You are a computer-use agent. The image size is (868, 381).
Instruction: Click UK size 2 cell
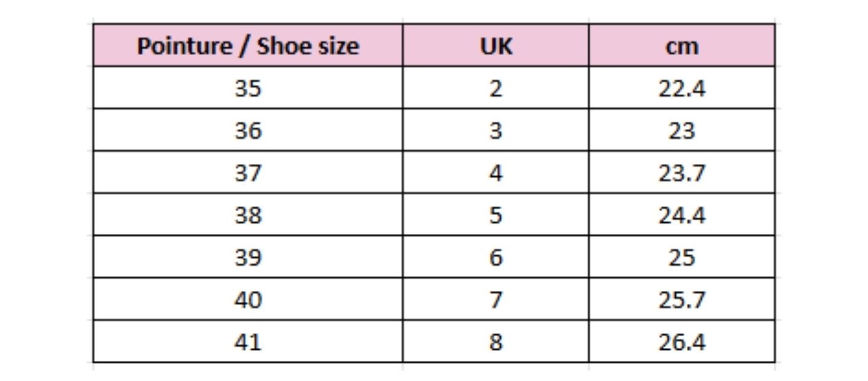pyautogui.click(x=495, y=88)
